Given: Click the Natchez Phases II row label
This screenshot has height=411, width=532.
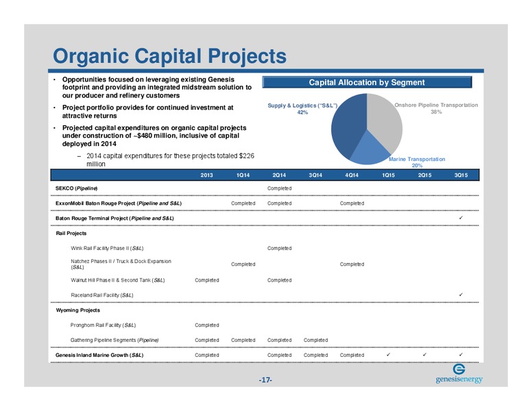Looking at the screenshot, I should click(121, 264).
